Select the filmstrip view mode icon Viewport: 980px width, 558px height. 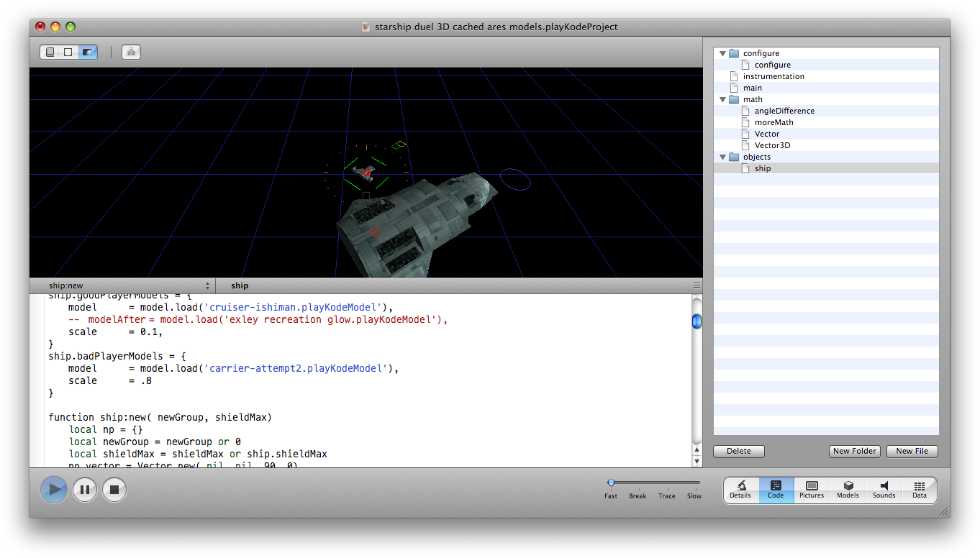click(x=68, y=52)
